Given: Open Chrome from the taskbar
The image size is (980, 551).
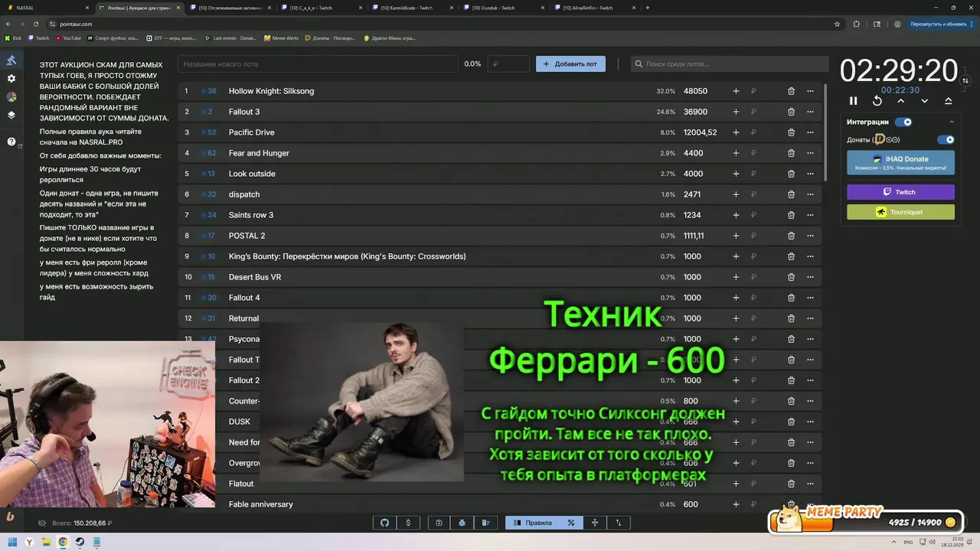Looking at the screenshot, I should point(63,542).
